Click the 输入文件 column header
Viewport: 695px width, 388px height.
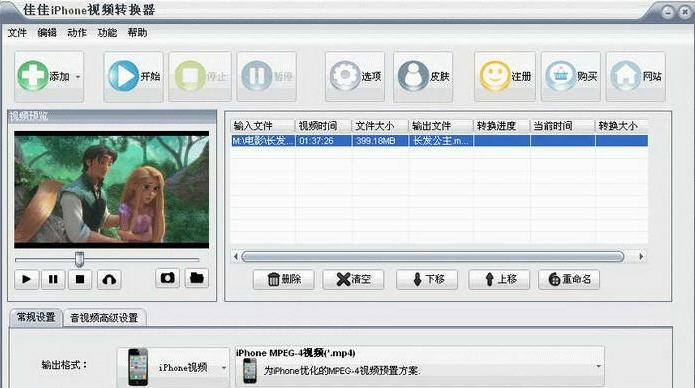click(x=262, y=126)
